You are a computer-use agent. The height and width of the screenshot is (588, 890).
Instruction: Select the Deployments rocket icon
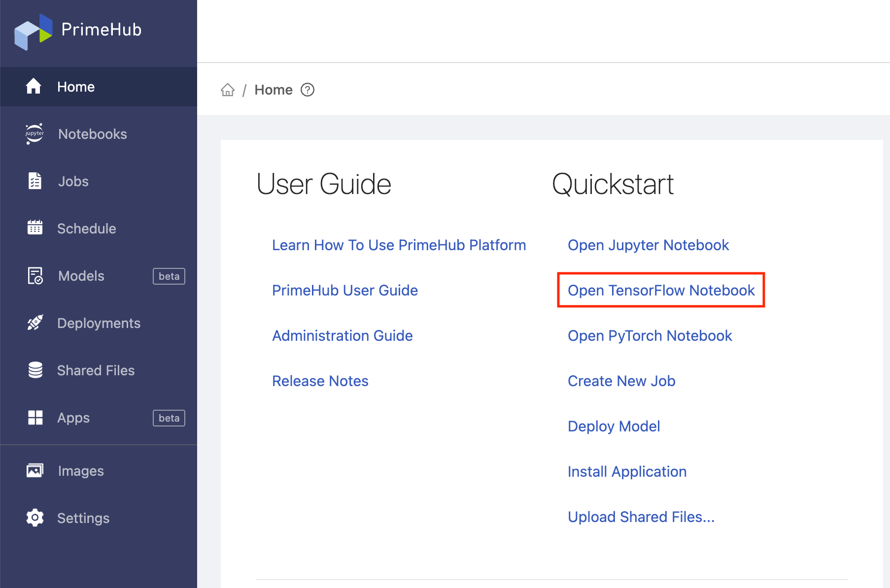(x=35, y=323)
